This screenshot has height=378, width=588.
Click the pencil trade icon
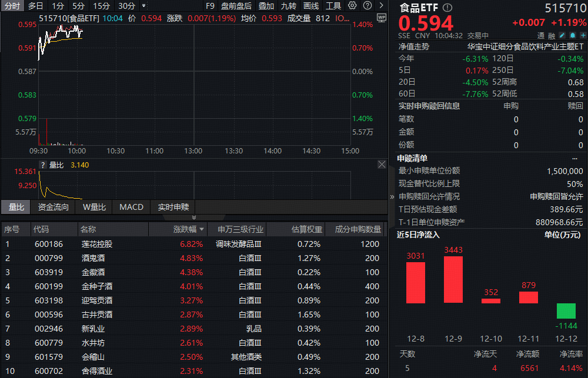click(562, 35)
